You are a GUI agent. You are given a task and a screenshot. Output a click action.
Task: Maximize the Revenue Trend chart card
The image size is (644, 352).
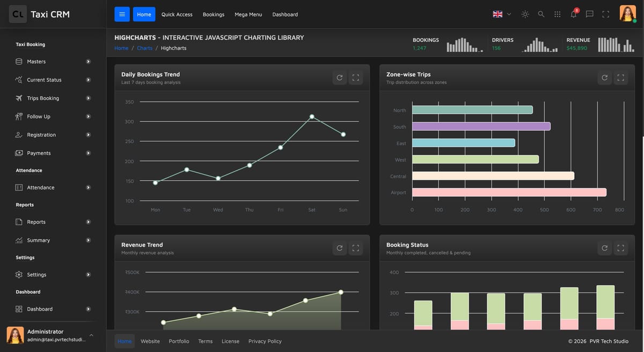click(355, 248)
